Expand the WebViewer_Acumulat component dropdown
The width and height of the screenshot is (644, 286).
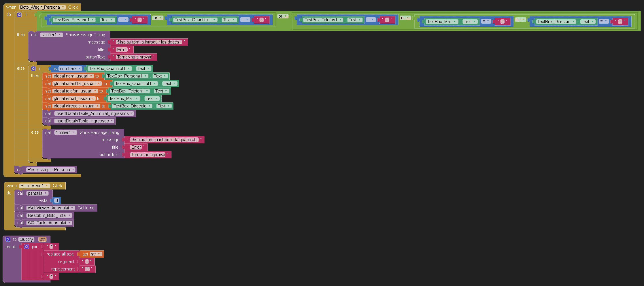73,208
